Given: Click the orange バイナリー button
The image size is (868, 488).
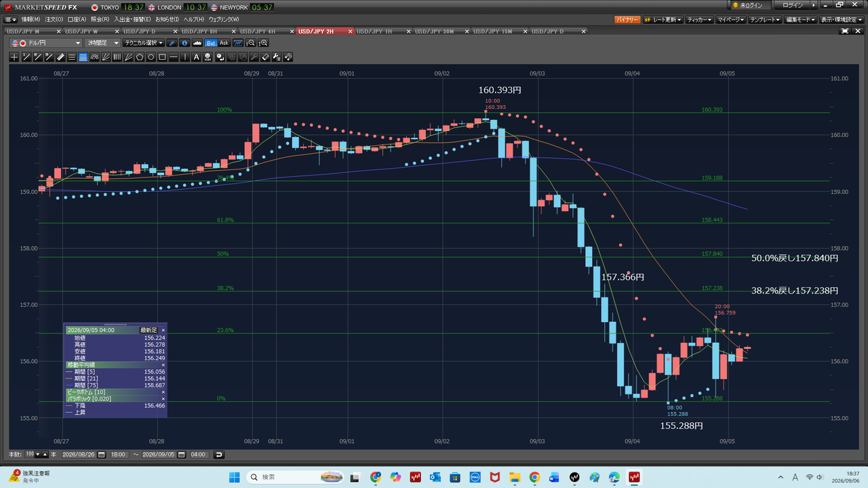Looking at the screenshot, I should (627, 20).
